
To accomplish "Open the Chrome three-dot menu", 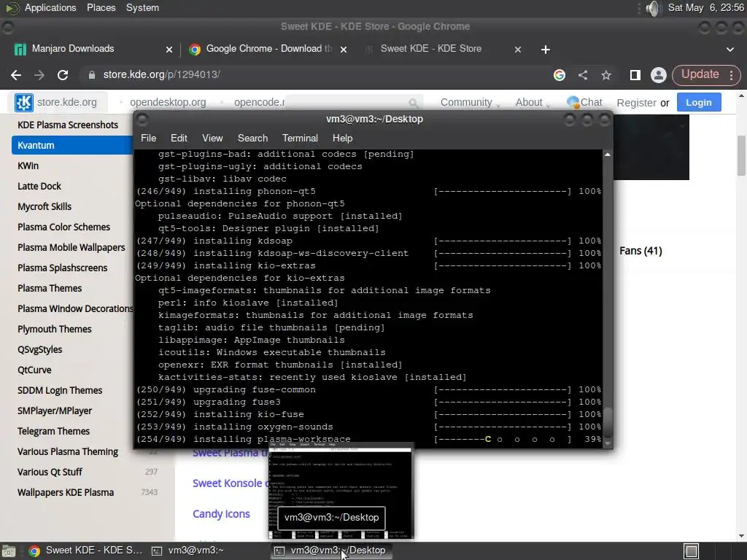I will [731, 75].
